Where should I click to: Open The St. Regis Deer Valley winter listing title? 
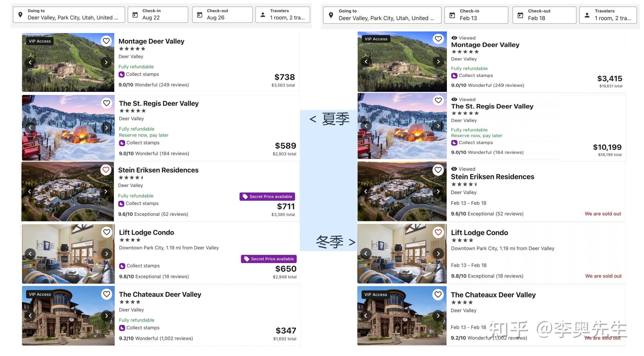click(x=492, y=106)
